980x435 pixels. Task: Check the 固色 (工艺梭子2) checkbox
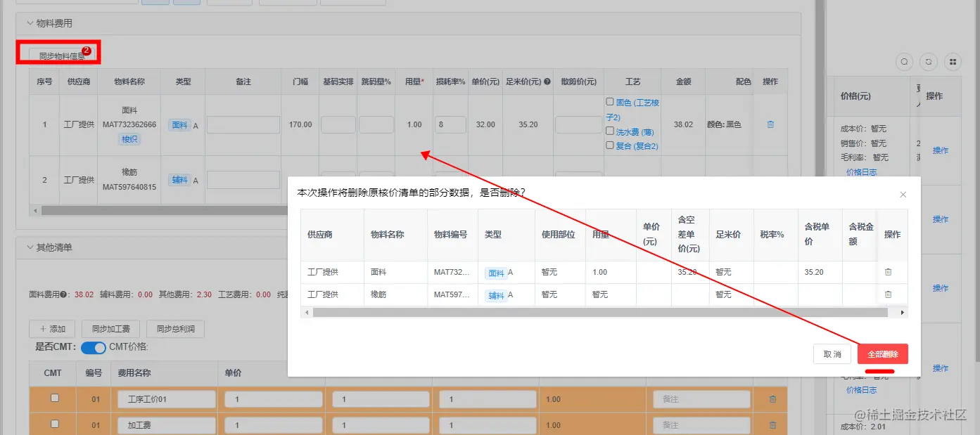(610, 102)
